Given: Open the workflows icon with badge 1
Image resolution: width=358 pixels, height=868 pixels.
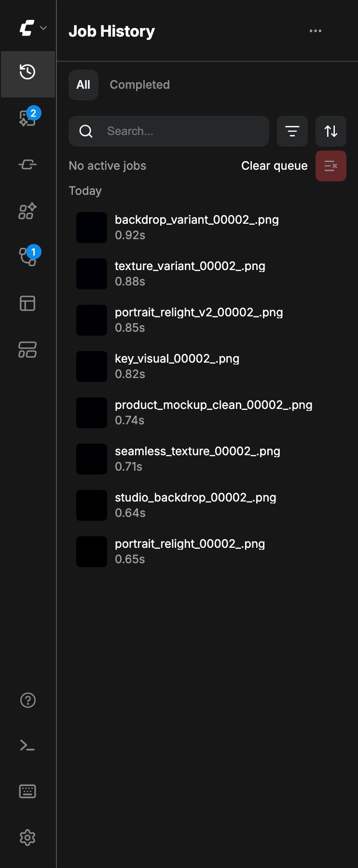Looking at the screenshot, I should (28, 257).
